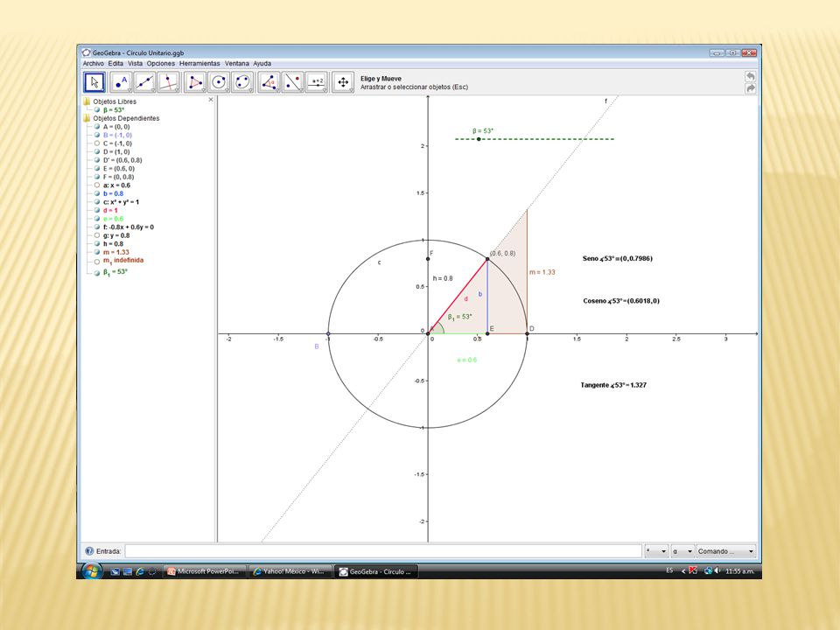Select the Angle tool
840x630 pixels.
pyautogui.click(x=269, y=82)
